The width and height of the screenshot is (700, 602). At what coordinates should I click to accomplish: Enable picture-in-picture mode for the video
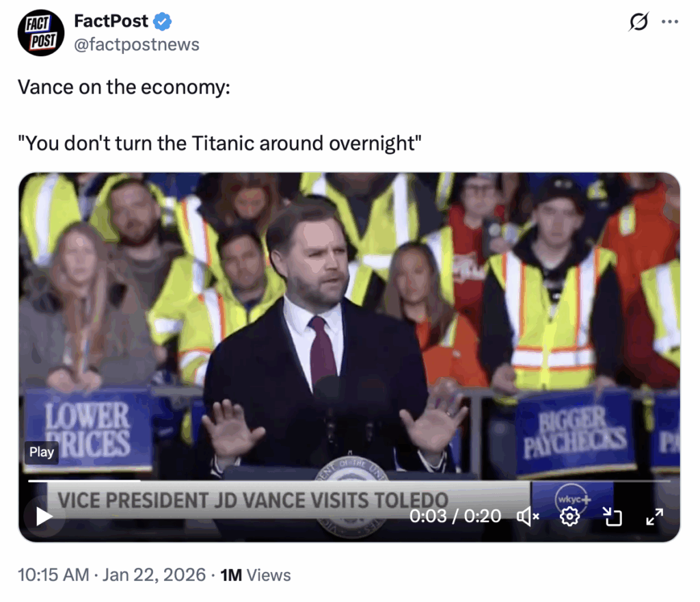[x=612, y=516]
